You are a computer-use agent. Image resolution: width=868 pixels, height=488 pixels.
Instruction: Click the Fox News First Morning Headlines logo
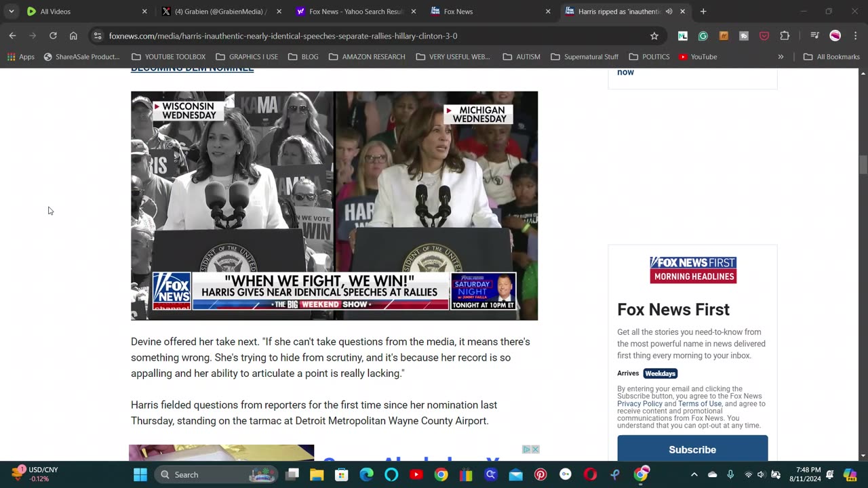click(x=693, y=270)
